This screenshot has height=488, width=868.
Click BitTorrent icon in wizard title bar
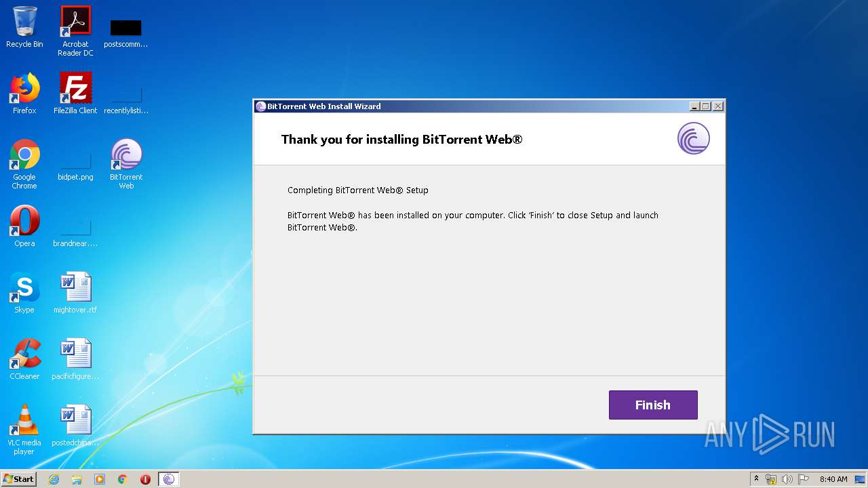(261, 106)
